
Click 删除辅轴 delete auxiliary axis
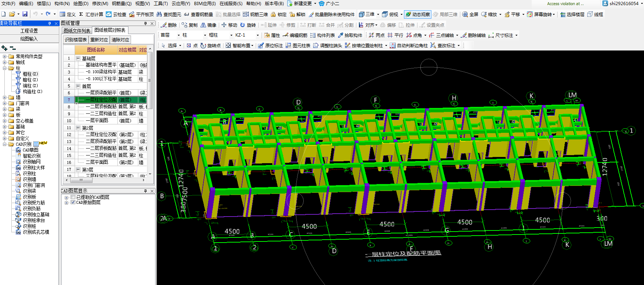pyautogui.click(x=473, y=35)
